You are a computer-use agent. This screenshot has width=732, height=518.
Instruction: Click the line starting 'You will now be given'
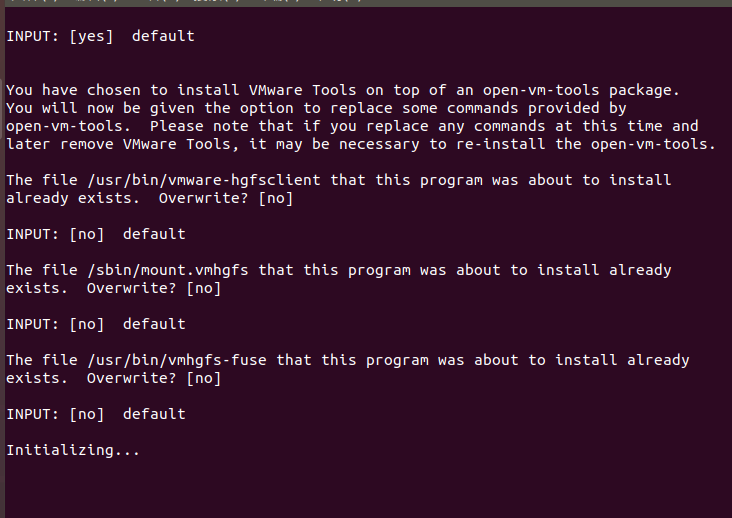click(x=316, y=108)
